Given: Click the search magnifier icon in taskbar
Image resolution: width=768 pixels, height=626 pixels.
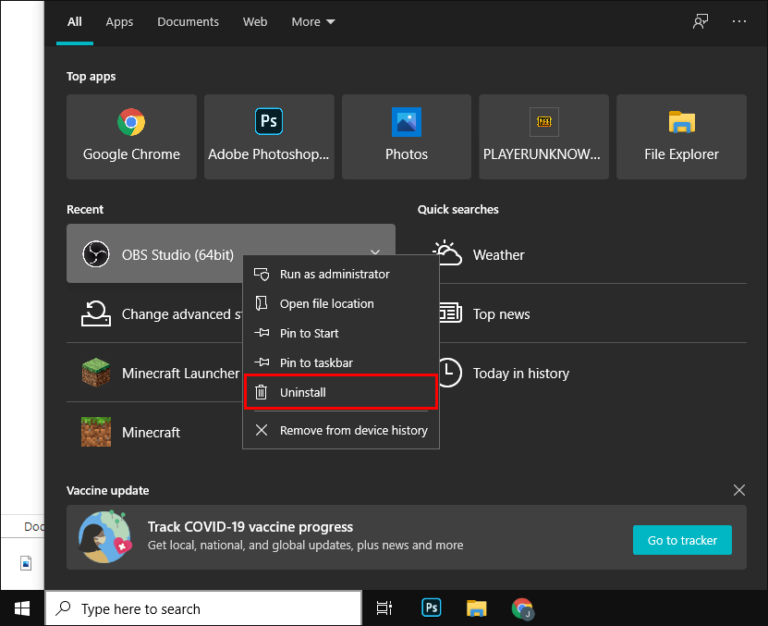Looking at the screenshot, I should [x=63, y=608].
